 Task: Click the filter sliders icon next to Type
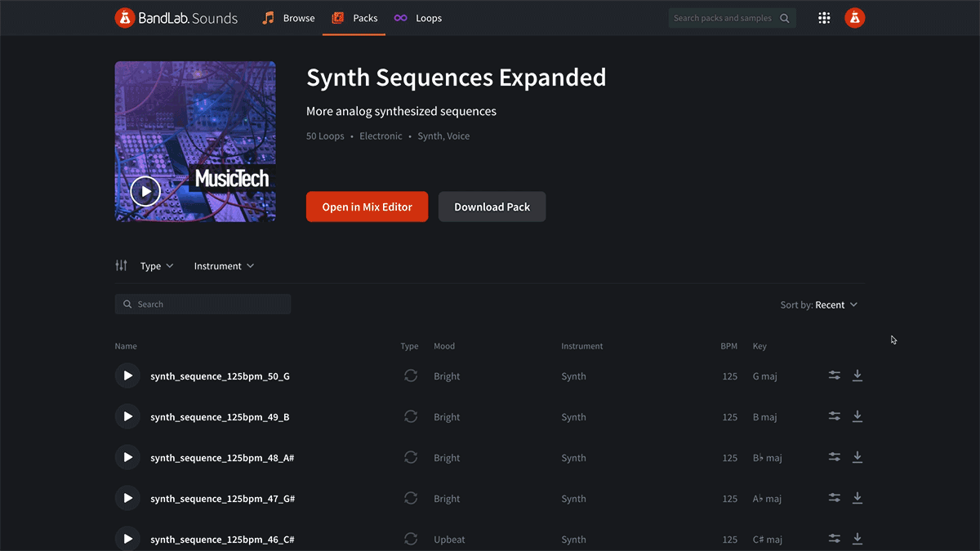tap(121, 265)
